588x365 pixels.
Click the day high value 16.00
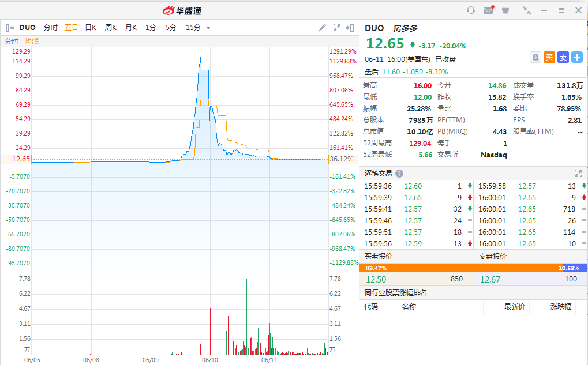point(422,85)
